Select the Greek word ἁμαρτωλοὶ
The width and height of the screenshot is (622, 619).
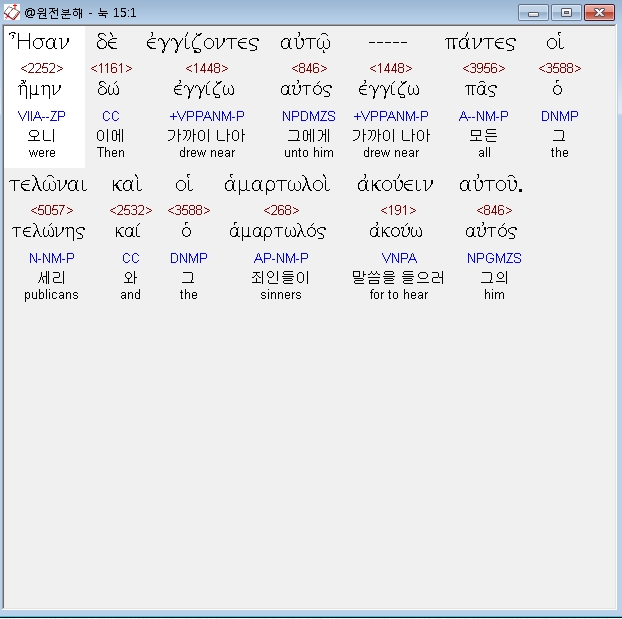277,185
